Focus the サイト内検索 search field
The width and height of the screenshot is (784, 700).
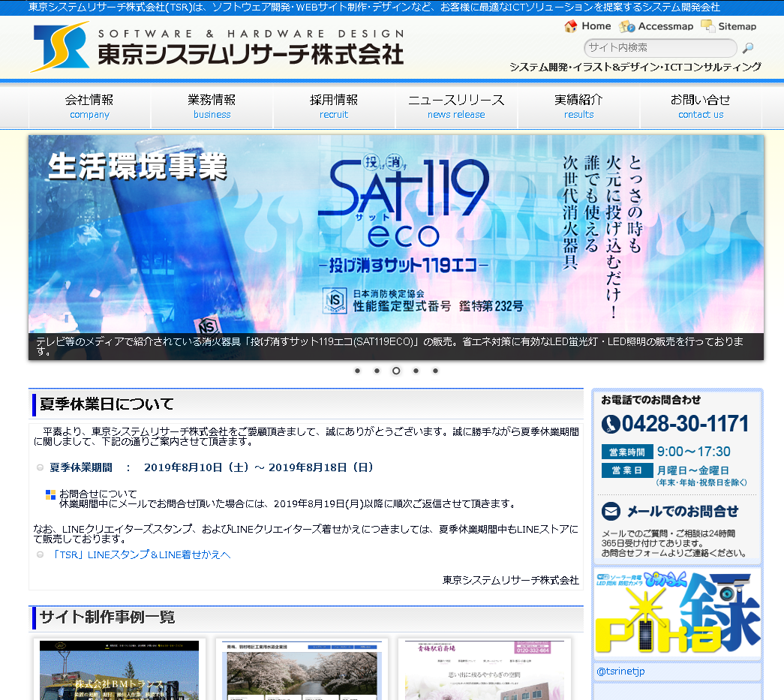660,47
